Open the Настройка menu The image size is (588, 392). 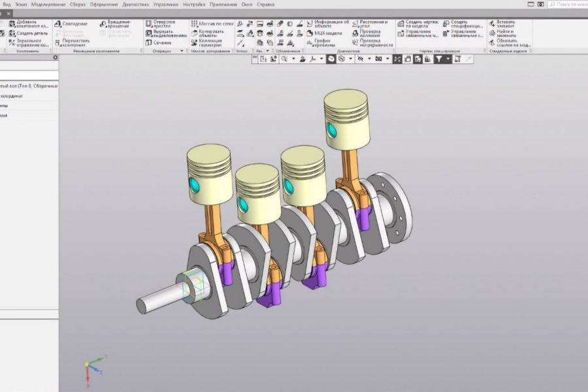coord(194,5)
